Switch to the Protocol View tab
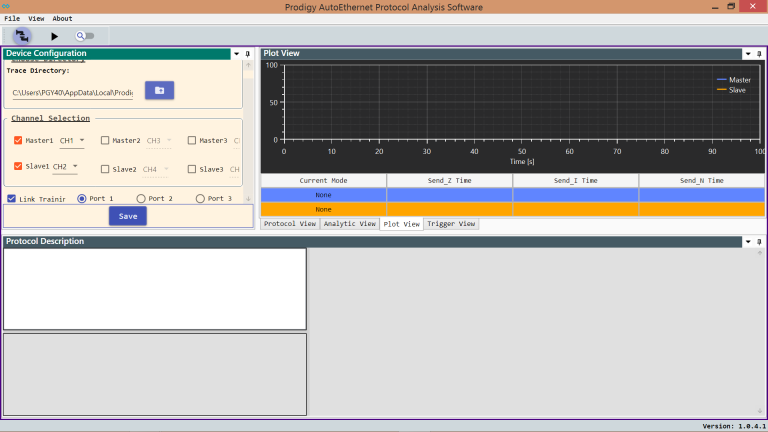Image resolution: width=768 pixels, height=432 pixels. [290, 224]
